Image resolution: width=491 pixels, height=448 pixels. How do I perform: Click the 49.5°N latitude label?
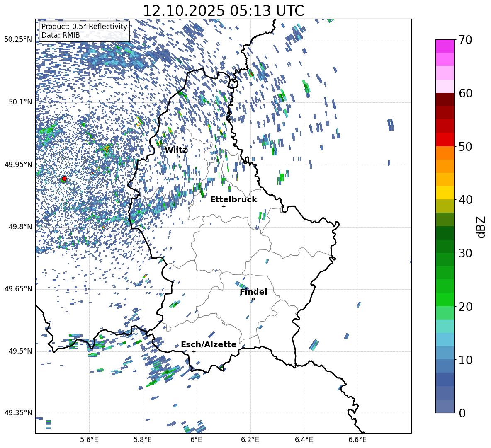coord(20,351)
